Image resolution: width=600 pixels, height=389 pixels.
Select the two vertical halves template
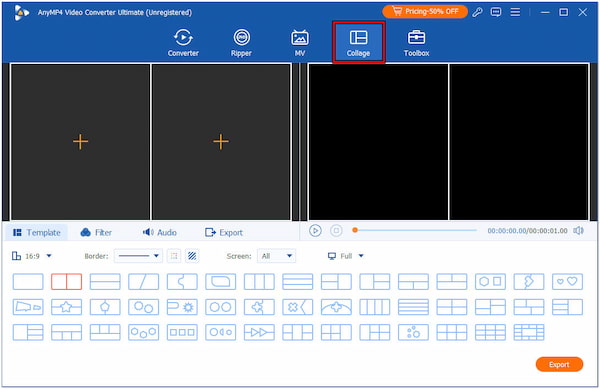(66, 282)
